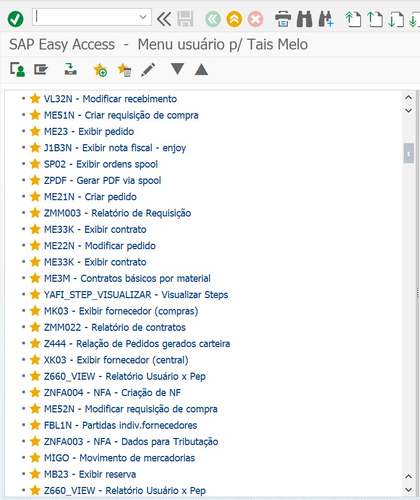Click the Save diskette icon
The height and width of the screenshot is (500, 420).
[x=185, y=19]
